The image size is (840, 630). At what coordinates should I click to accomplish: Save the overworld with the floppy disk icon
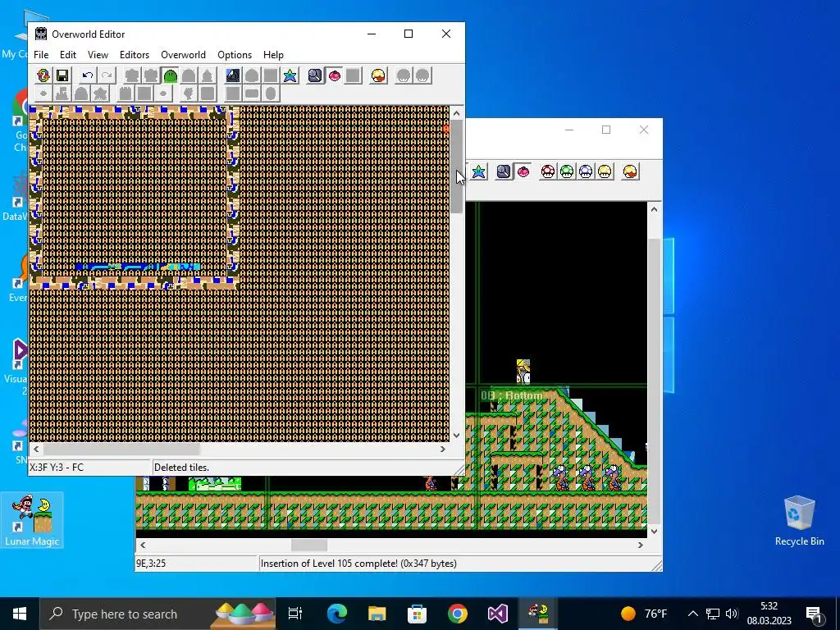(x=62, y=75)
